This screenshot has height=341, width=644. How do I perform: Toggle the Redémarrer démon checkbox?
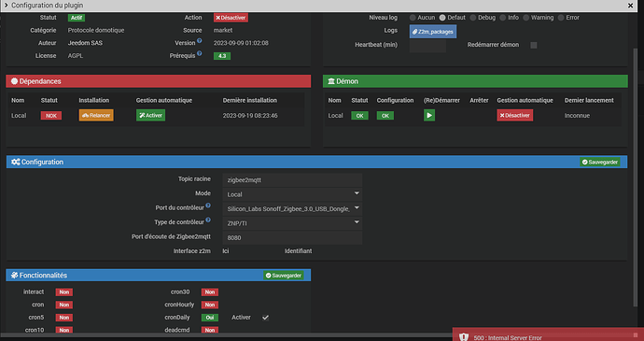[x=534, y=45]
